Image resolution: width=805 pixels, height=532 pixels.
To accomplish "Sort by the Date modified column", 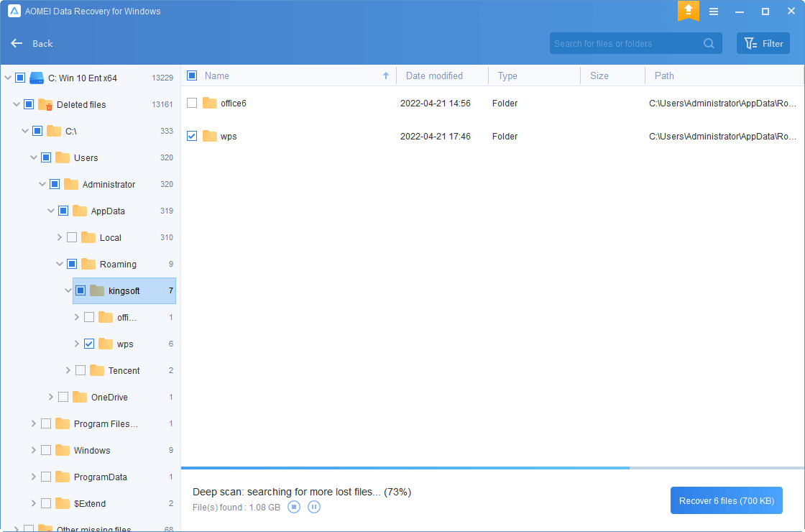I will (x=434, y=75).
